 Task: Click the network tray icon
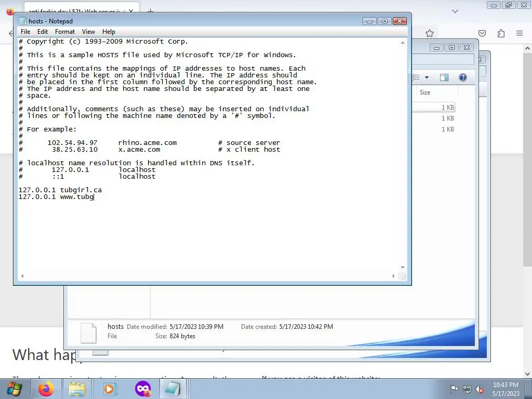(x=467, y=389)
